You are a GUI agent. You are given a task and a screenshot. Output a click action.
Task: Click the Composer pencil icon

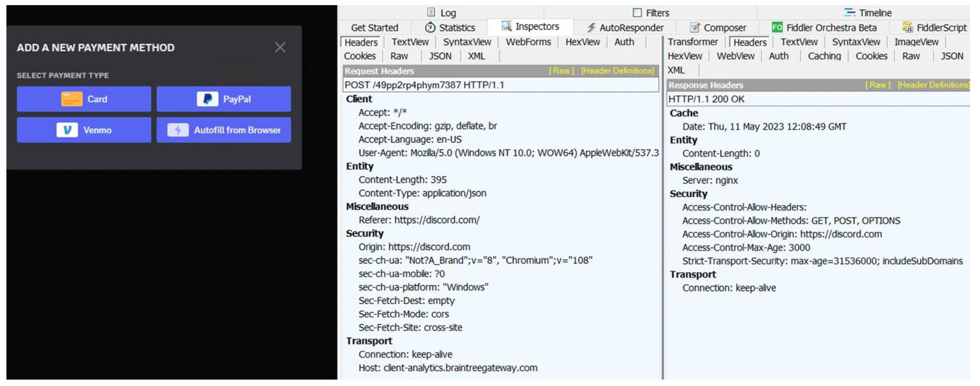pyautogui.click(x=694, y=27)
